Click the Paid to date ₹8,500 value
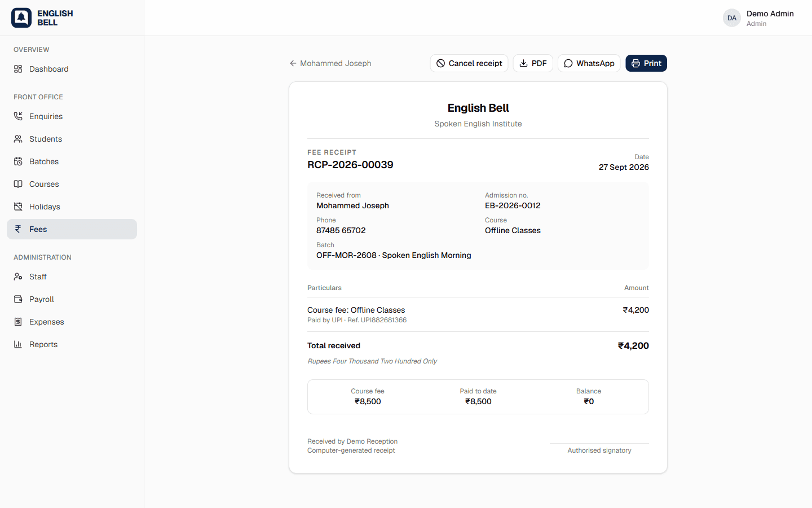The width and height of the screenshot is (812, 508). coord(478,401)
